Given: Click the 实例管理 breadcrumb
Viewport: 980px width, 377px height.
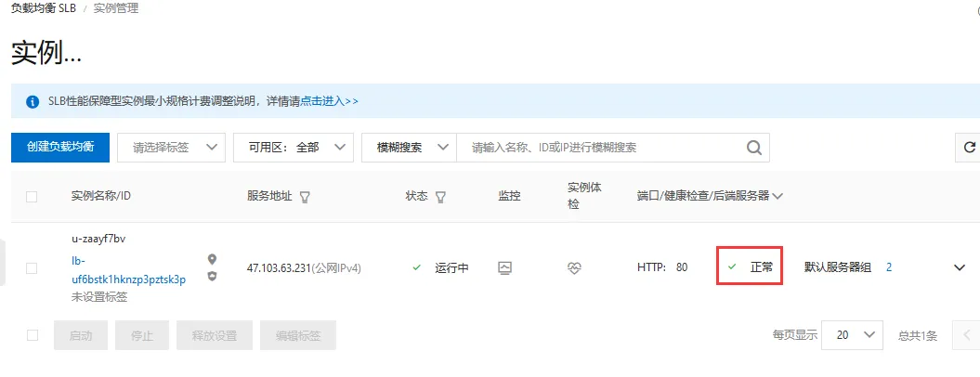Looking at the screenshot, I should pos(116,8).
